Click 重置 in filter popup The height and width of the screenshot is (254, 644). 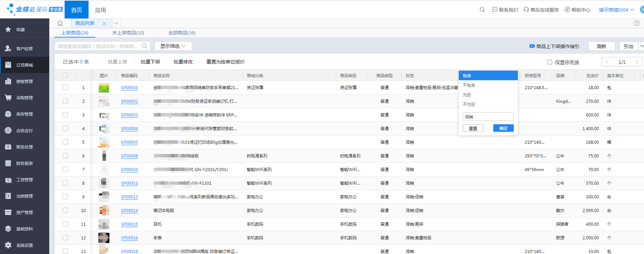pyautogui.click(x=473, y=128)
